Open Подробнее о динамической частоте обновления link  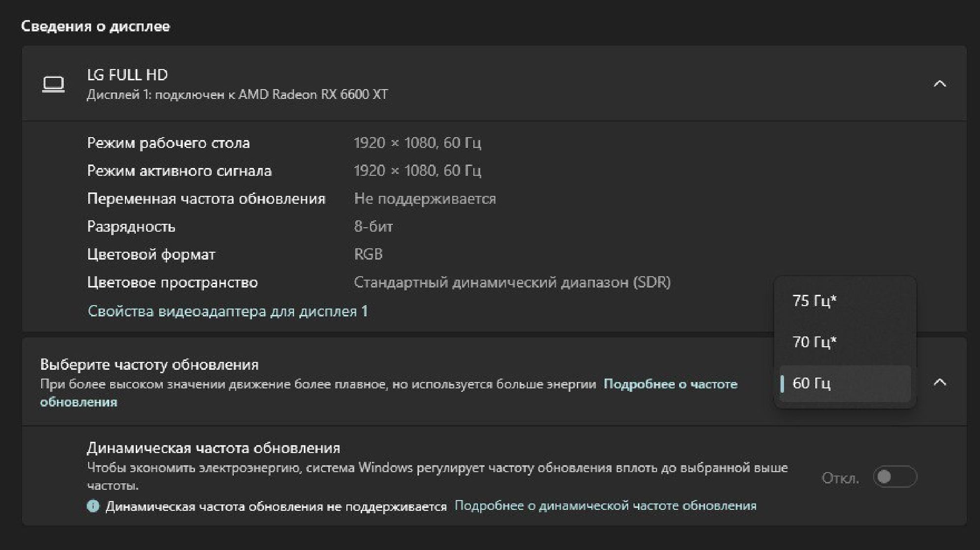605,506
